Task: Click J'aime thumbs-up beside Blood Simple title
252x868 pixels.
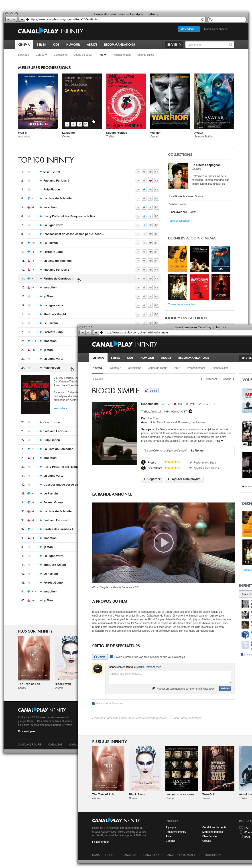Action: [151, 390]
